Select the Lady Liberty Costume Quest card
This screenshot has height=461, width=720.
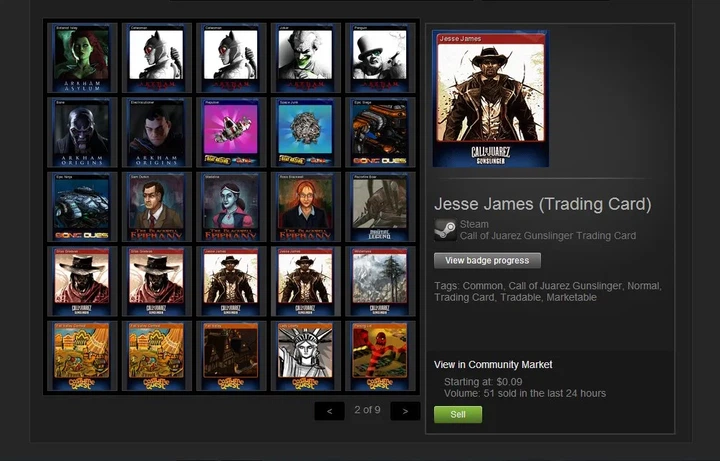pyautogui.click(x=305, y=356)
